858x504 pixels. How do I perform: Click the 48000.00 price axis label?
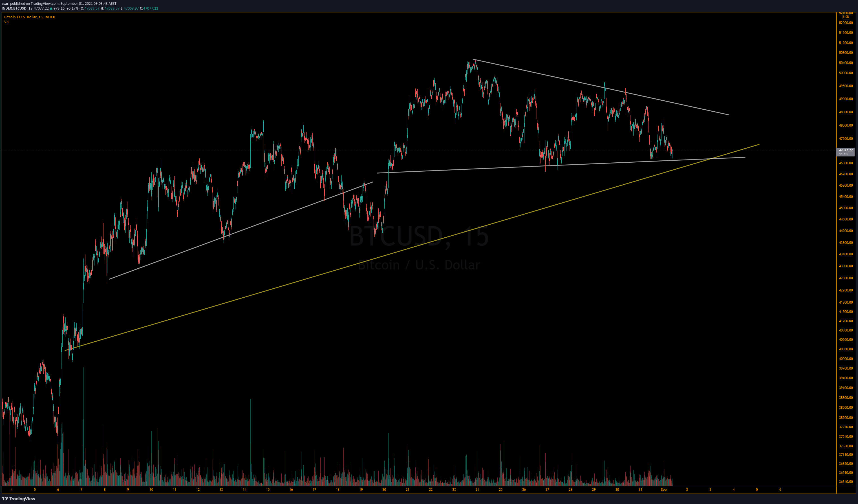[846, 125]
